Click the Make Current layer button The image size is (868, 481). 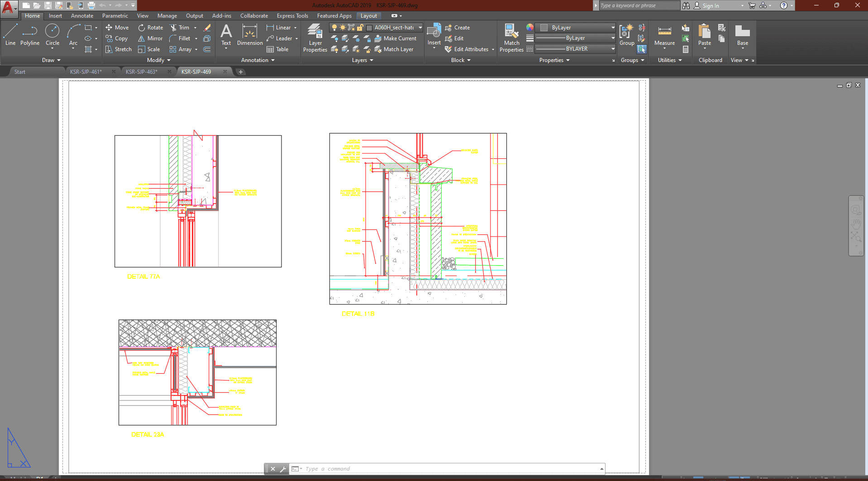396,38
